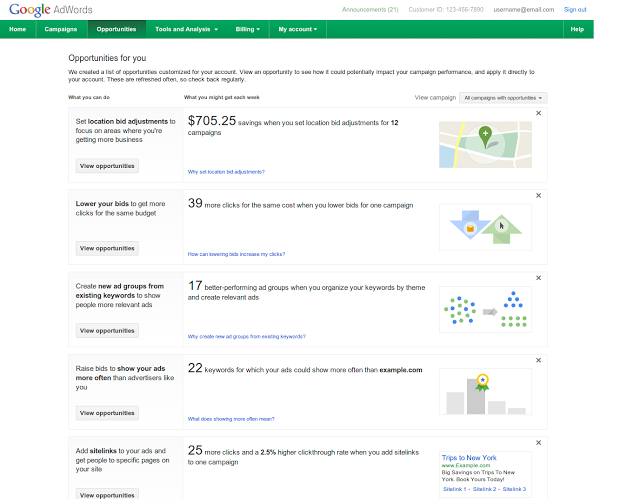Expand the Billing menu

click(248, 29)
